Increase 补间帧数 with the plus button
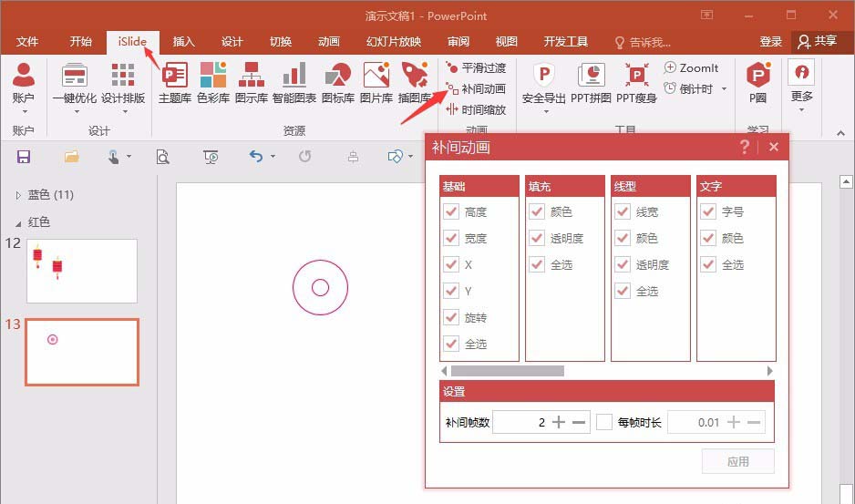This screenshot has width=855, height=504. (559, 422)
